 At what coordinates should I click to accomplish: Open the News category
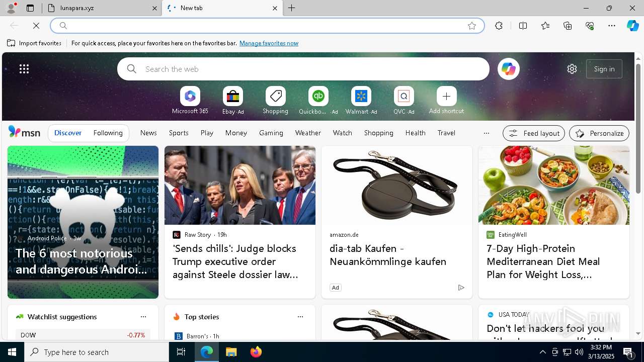pos(148,133)
